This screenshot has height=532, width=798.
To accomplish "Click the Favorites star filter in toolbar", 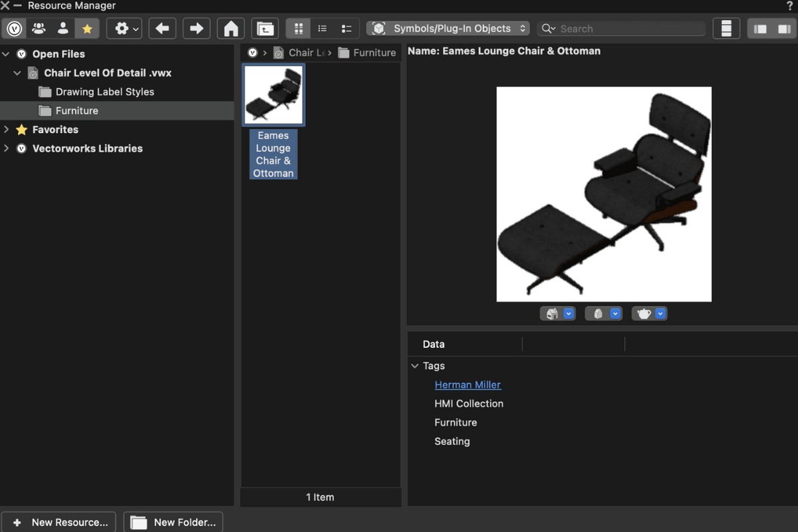I will 86,29.
